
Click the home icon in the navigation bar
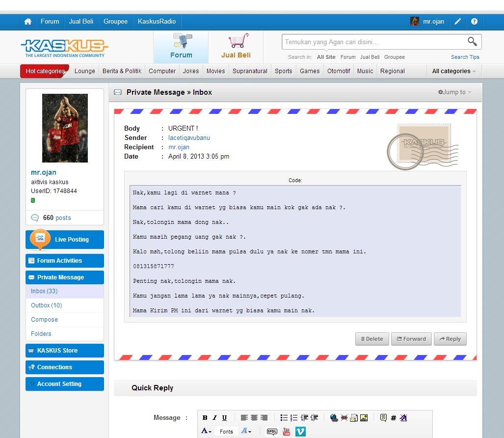coord(27,21)
